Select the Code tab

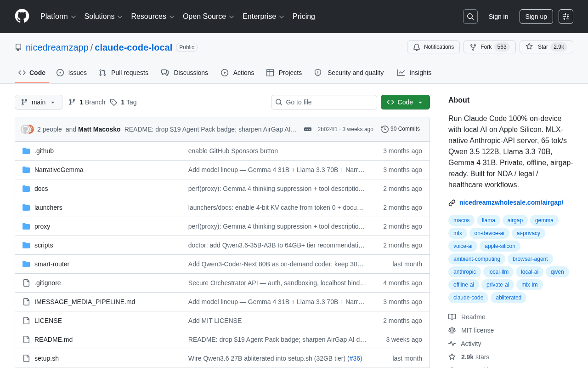pyautogui.click(x=32, y=73)
